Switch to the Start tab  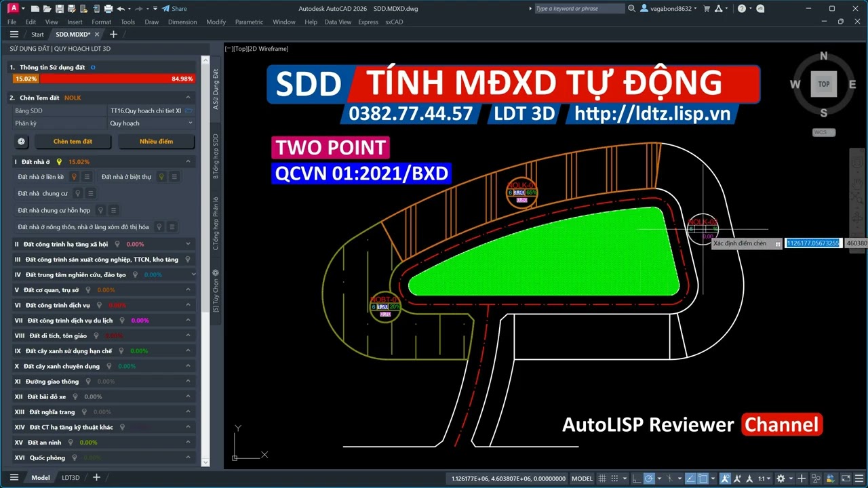(37, 35)
